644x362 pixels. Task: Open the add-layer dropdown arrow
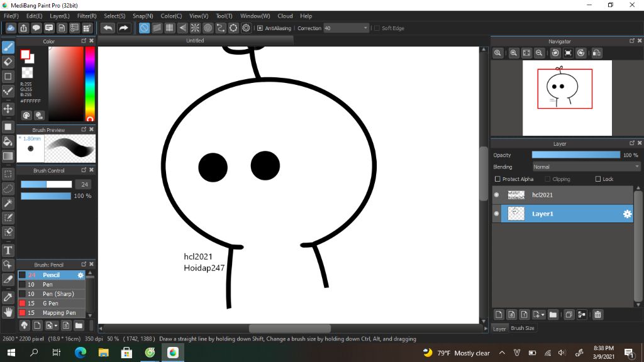tap(543, 315)
